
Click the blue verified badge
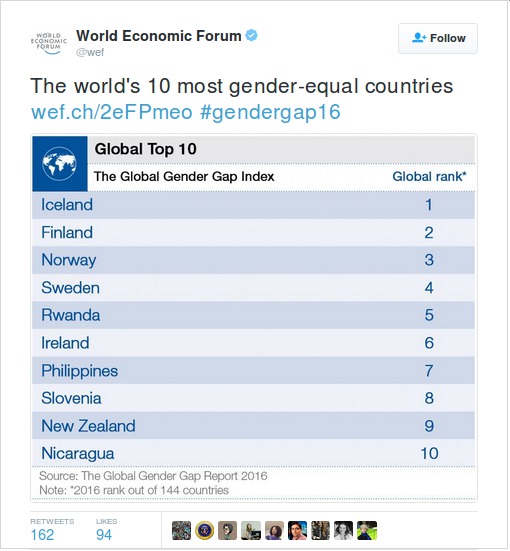pyautogui.click(x=251, y=35)
